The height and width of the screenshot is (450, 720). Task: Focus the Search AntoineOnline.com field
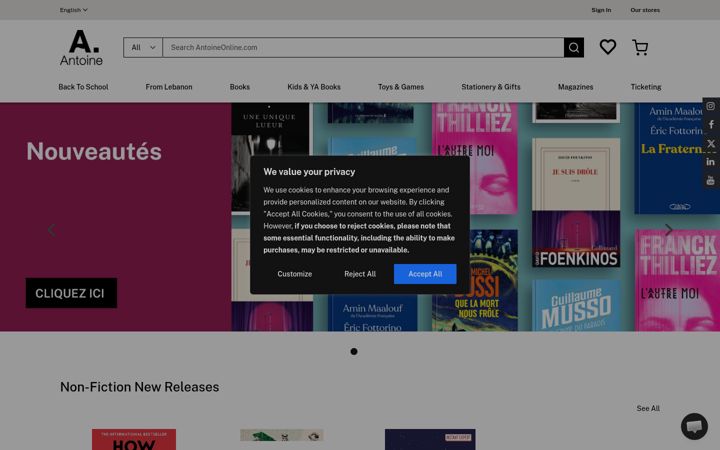[x=363, y=47]
